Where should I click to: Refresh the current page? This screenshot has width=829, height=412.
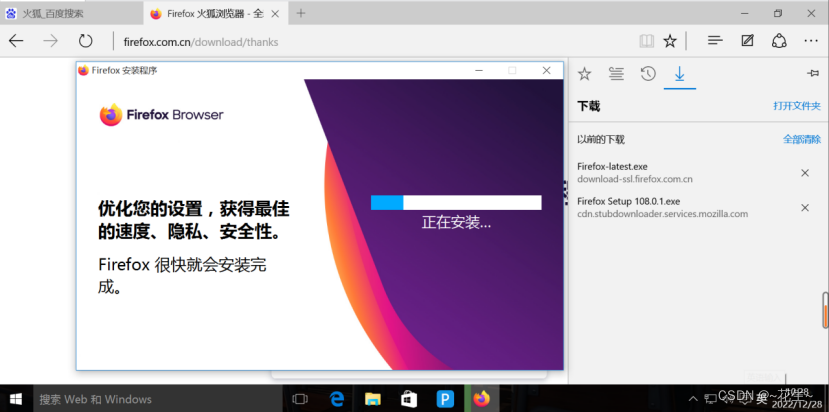(85, 41)
